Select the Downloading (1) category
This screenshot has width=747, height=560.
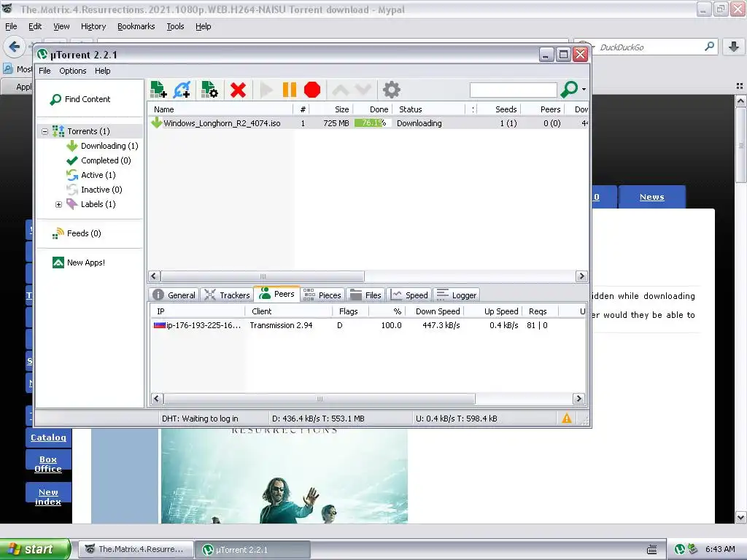tap(109, 146)
